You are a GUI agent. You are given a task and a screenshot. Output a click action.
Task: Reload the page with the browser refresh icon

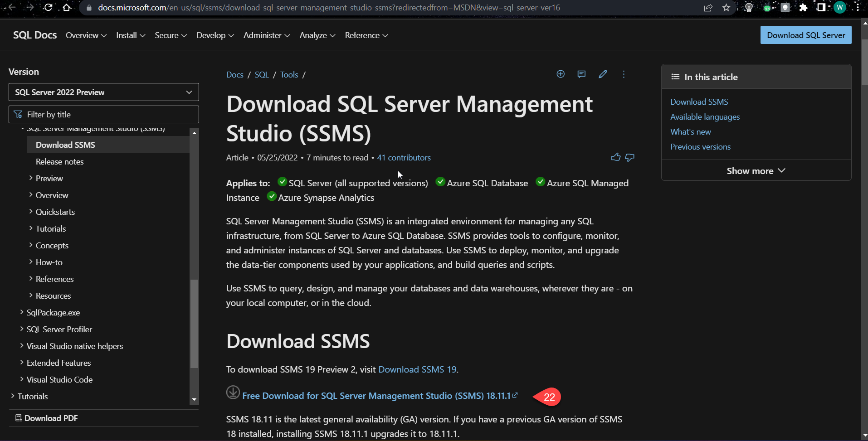[48, 7]
